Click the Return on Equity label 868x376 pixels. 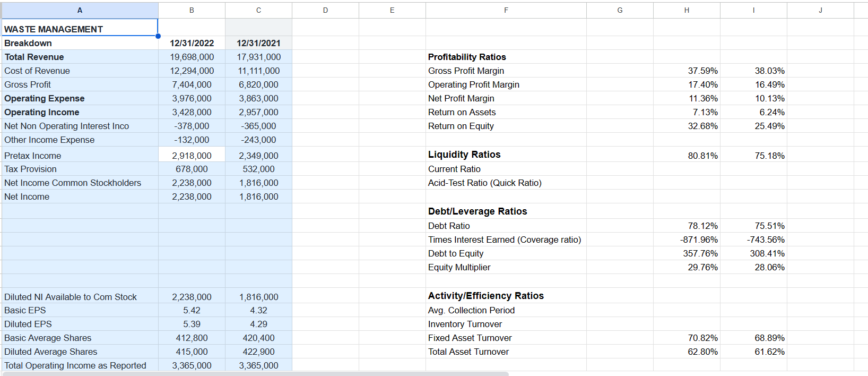[x=461, y=126]
